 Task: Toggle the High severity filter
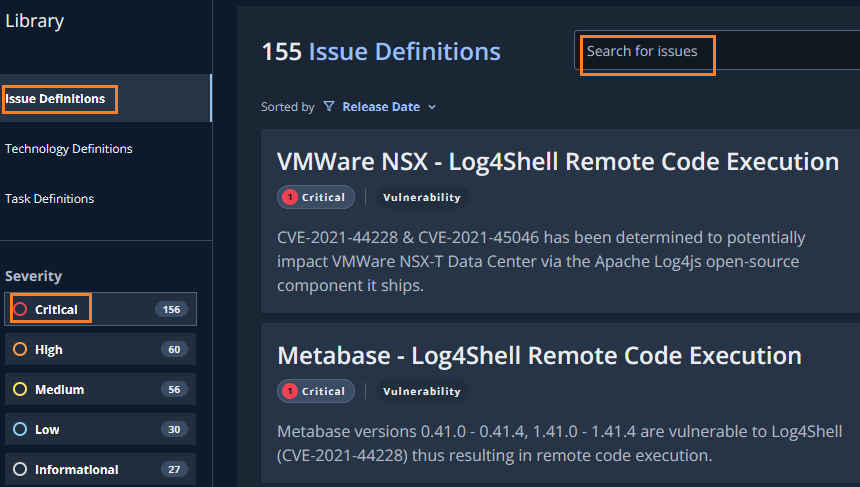click(x=48, y=350)
